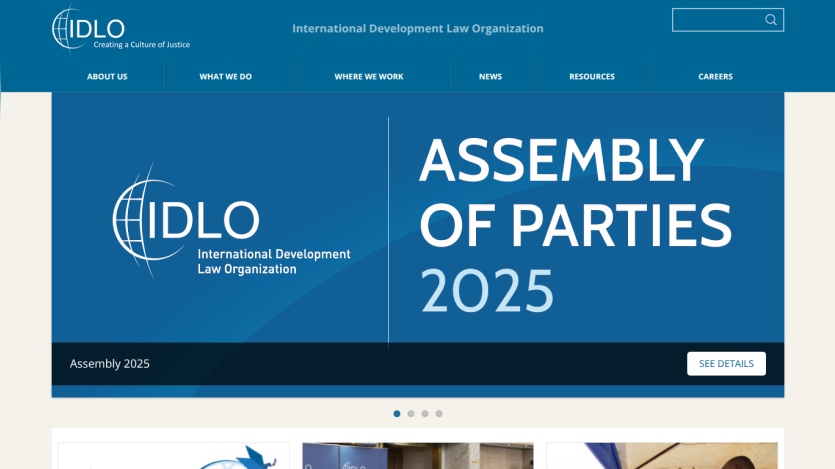Go to the News section
The height and width of the screenshot is (469, 835).
[490, 77]
